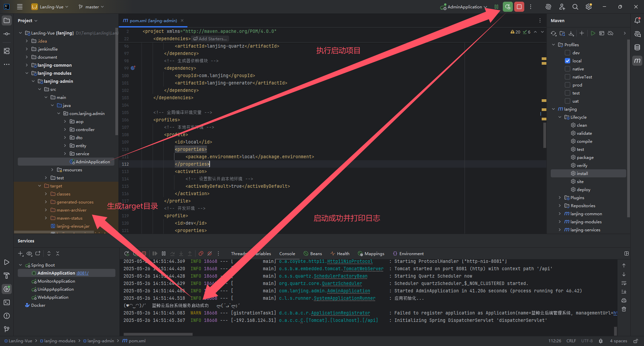Open the Mappings tab in Services
644x346 pixels.
[x=371, y=253]
